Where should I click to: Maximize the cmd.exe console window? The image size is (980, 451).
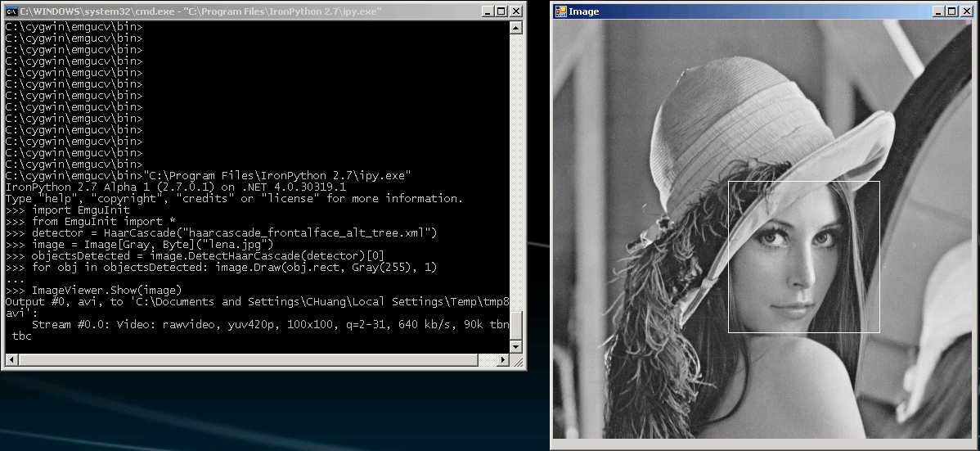point(502,11)
